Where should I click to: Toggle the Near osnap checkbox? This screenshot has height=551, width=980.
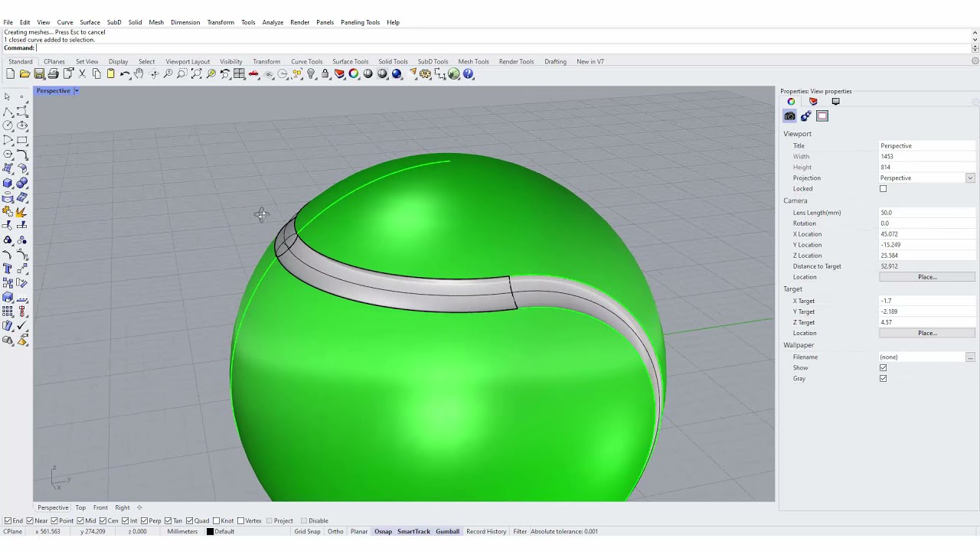(29, 521)
